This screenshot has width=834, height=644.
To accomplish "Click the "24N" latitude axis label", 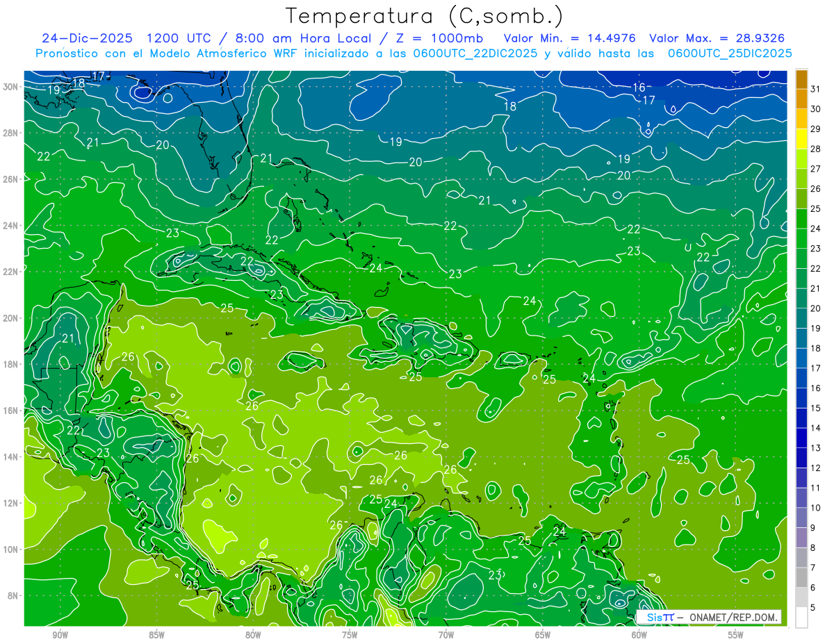I will click(11, 226).
